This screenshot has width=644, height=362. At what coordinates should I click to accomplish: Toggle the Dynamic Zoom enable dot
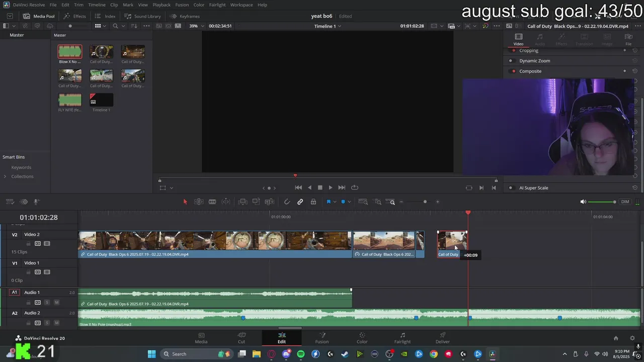click(x=511, y=61)
